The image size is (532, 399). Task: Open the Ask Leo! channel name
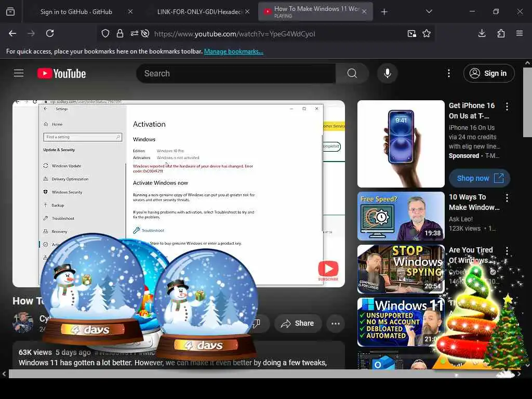(461, 219)
